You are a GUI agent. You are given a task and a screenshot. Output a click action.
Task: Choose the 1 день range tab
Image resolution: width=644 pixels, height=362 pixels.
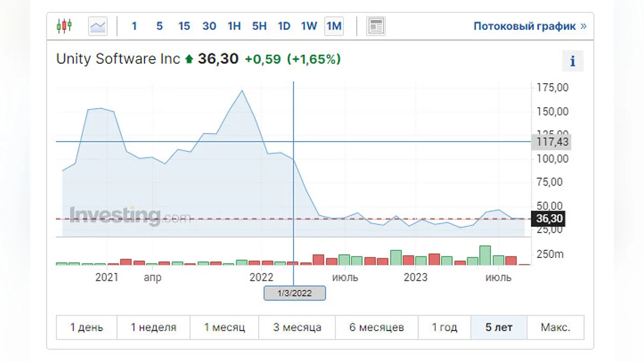tap(87, 327)
